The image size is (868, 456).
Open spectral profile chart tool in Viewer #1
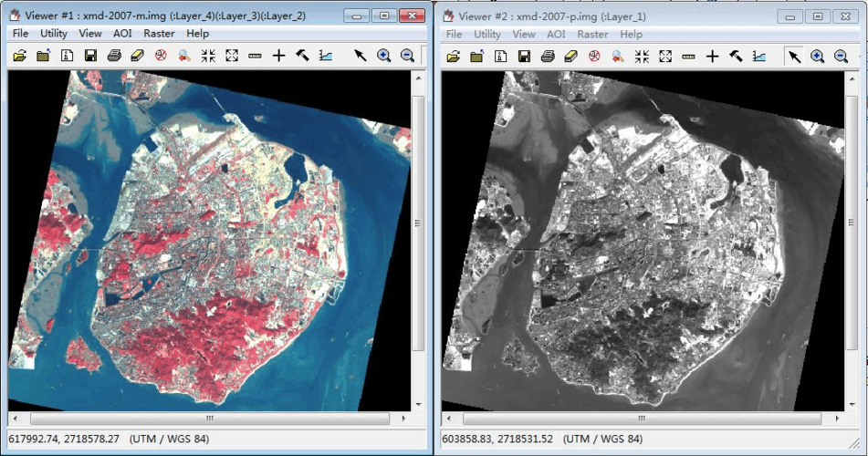[326, 56]
